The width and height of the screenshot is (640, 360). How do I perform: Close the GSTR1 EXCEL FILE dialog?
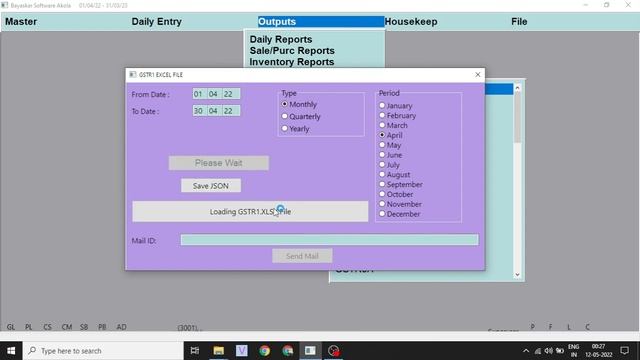(478, 74)
